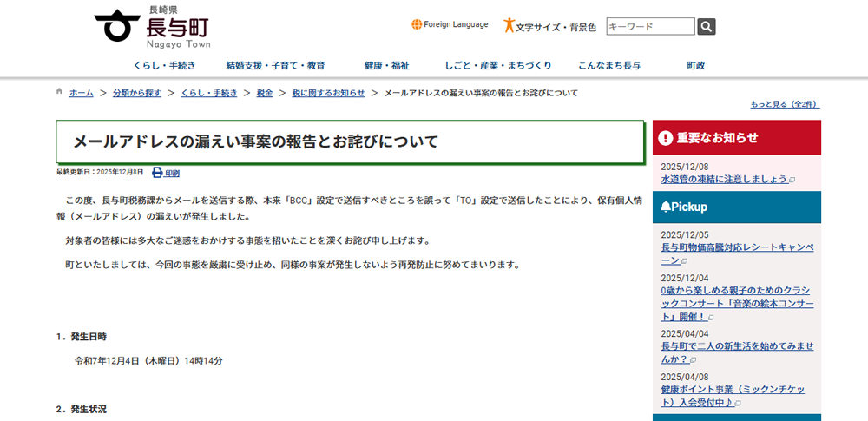Click the bell icon beside Pickup
Viewport: 868px width, 421px height.
point(666,207)
